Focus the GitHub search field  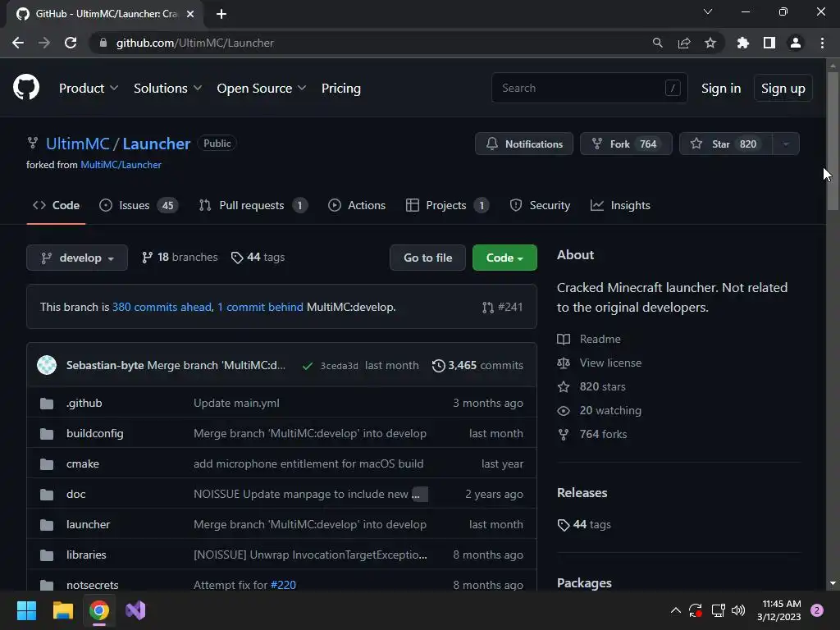click(589, 88)
